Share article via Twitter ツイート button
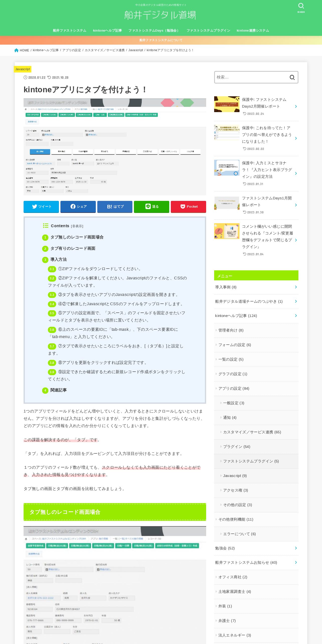 click(41, 206)
